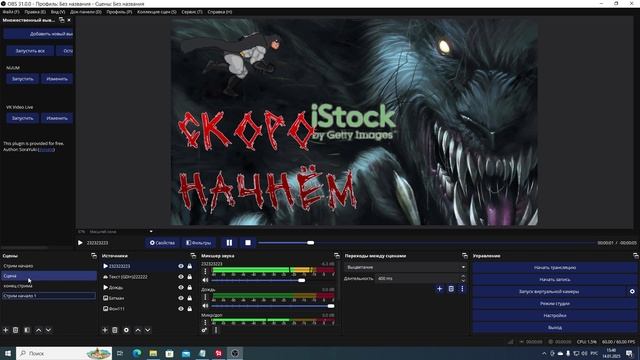Remove selected scene with trash icon
This screenshot has height=360, width=640.
tap(16, 330)
